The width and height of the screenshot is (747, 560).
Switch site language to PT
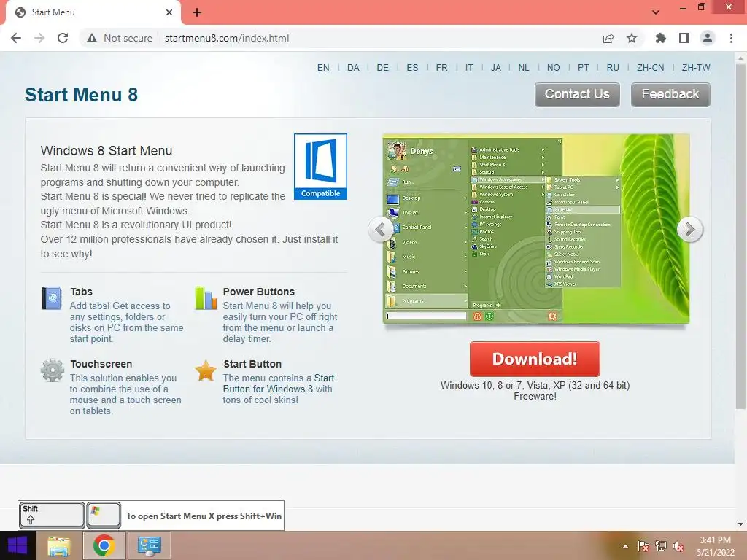click(583, 68)
